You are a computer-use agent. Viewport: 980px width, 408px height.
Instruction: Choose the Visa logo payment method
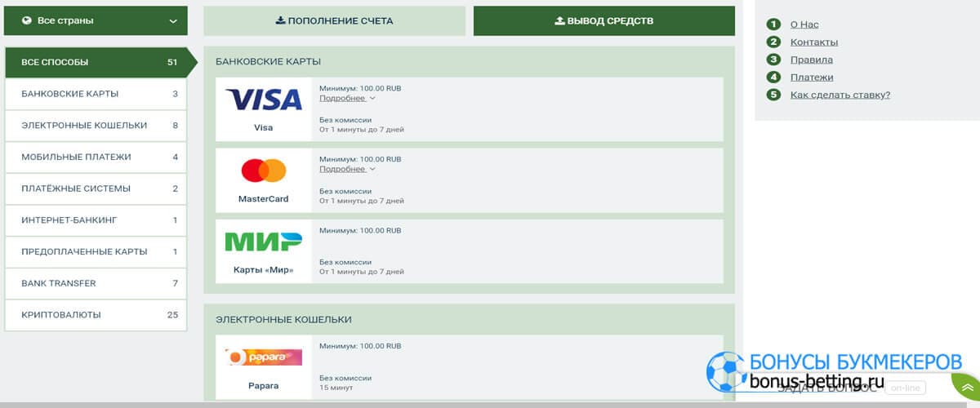(x=264, y=100)
